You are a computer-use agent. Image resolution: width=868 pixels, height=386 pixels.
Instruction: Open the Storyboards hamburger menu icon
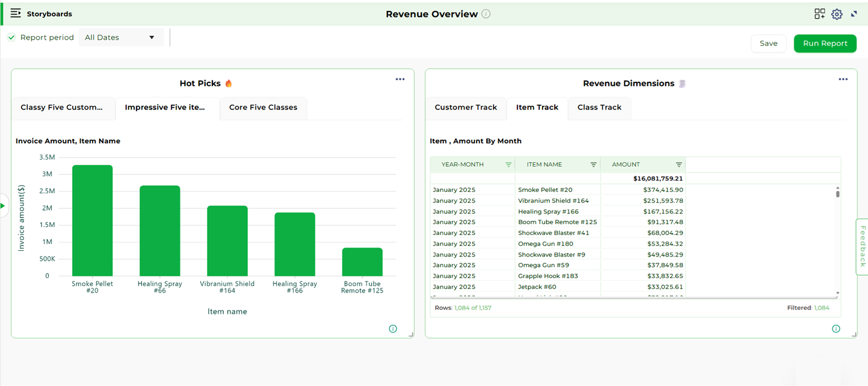pyautogui.click(x=16, y=13)
